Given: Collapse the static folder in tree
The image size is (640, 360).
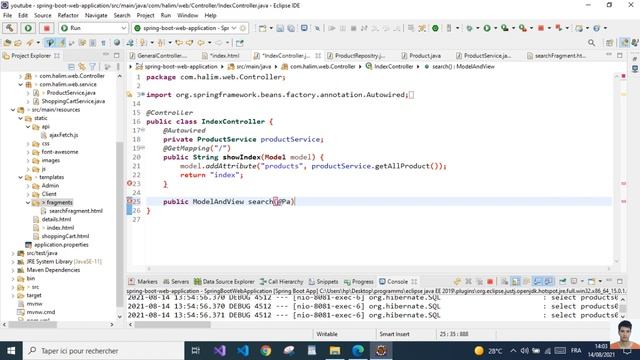Looking at the screenshot, I should pyautogui.click(x=20, y=118).
